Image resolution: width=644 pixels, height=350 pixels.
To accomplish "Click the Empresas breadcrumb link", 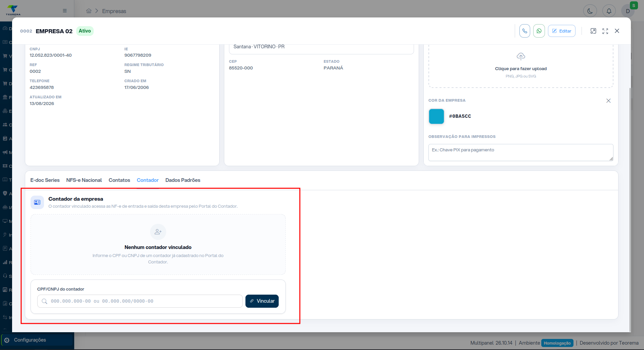I will pos(114,11).
